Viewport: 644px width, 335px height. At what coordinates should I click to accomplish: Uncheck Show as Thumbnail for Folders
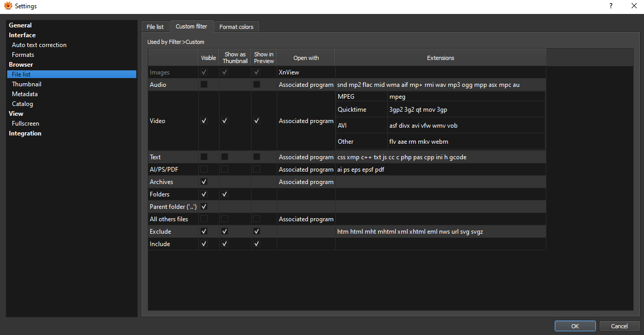pyautogui.click(x=225, y=194)
